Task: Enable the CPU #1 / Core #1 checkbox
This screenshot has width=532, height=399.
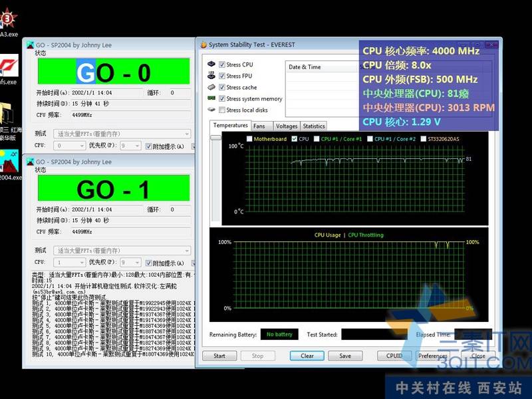Action: pyautogui.click(x=317, y=139)
